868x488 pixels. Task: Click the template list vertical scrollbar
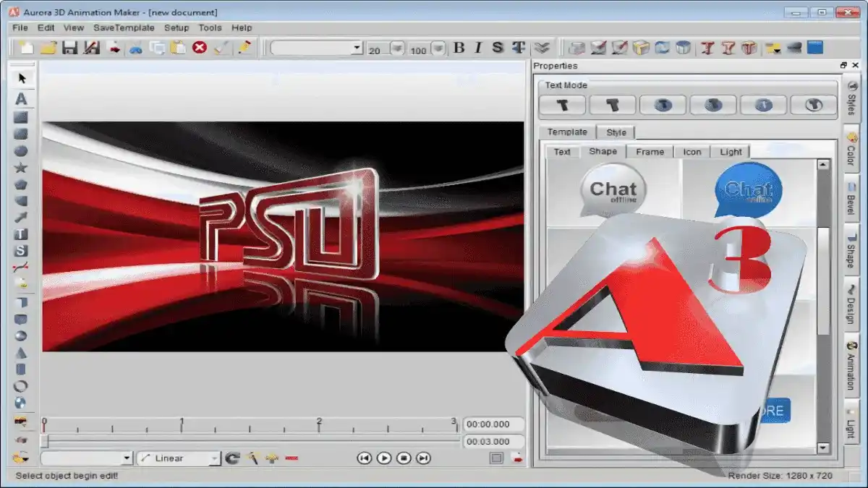pyautogui.click(x=823, y=306)
